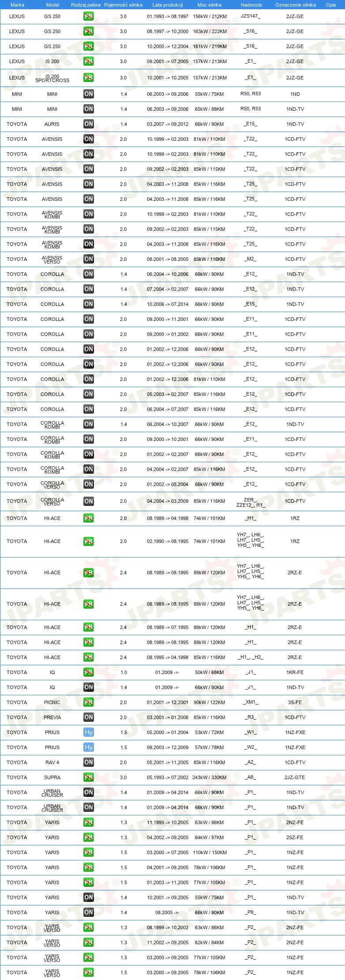Click the petrol icon for GS 250 156kW row
The height and width of the screenshot is (980, 345).
tap(89, 16)
